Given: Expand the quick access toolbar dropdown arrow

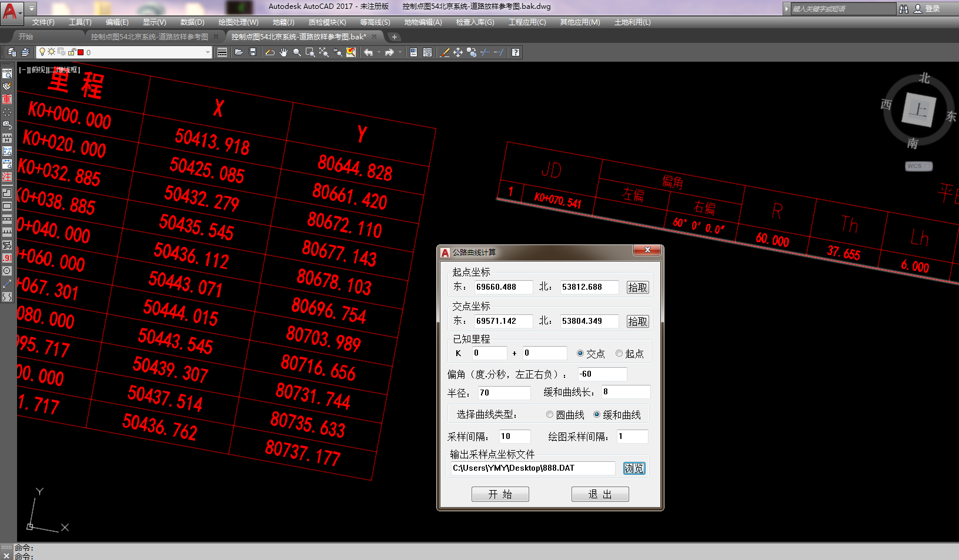Looking at the screenshot, I should pos(32,8).
